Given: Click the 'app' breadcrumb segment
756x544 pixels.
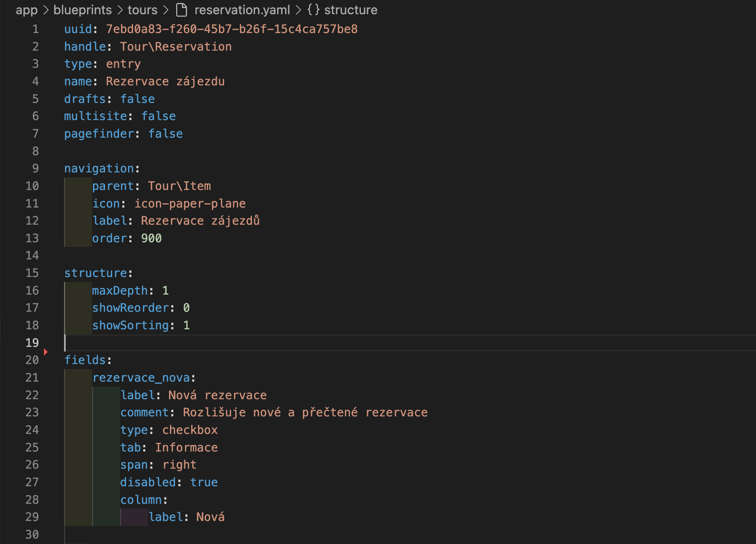Looking at the screenshot, I should [x=26, y=10].
